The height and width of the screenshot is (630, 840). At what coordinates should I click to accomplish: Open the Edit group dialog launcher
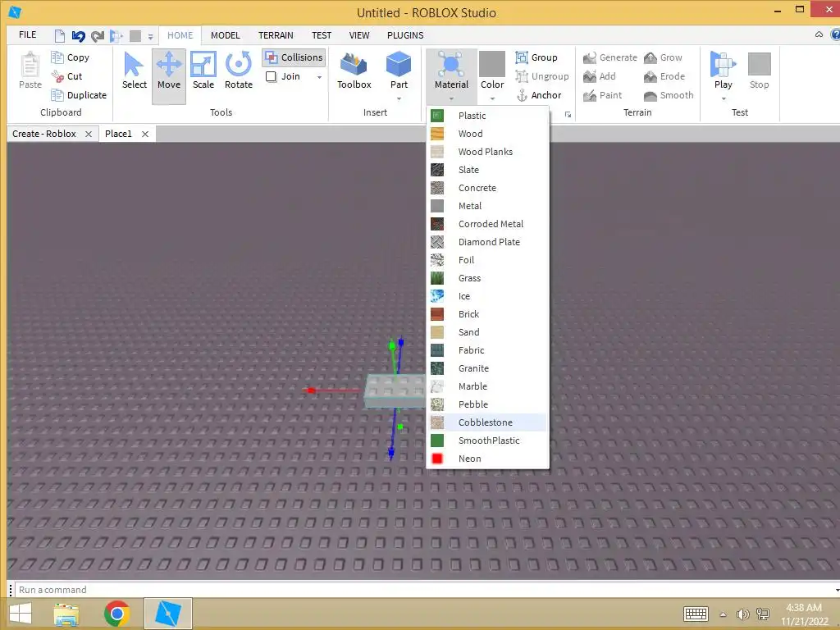pyautogui.click(x=568, y=114)
